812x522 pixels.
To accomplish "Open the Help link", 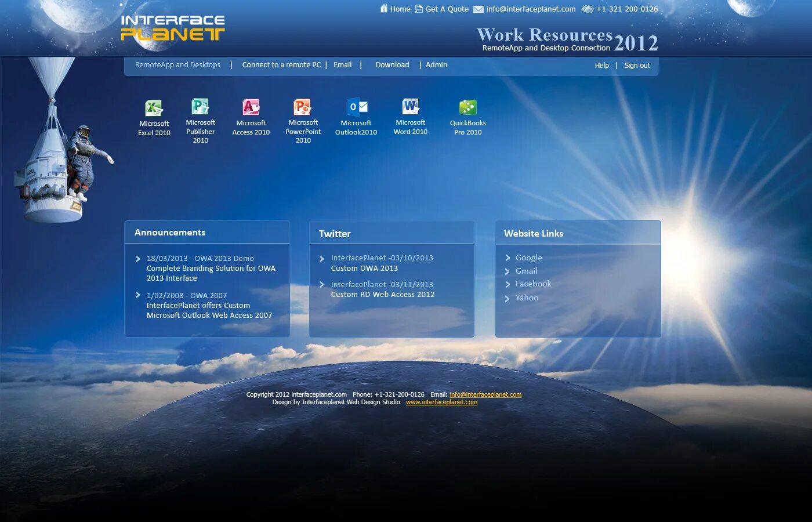I will (x=601, y=66).
